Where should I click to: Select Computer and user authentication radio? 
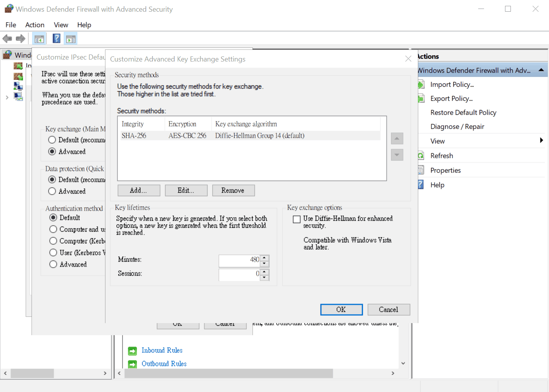pyautogui.click(x=53, y=229)
